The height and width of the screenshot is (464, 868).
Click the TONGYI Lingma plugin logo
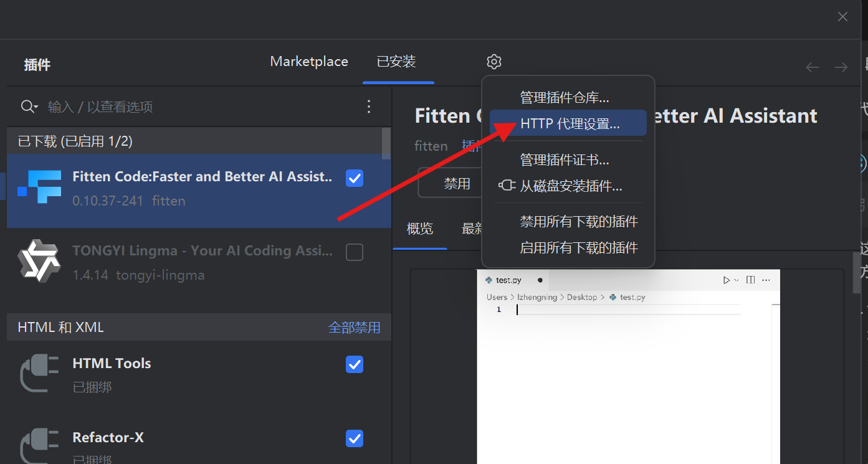coord(39,261)
